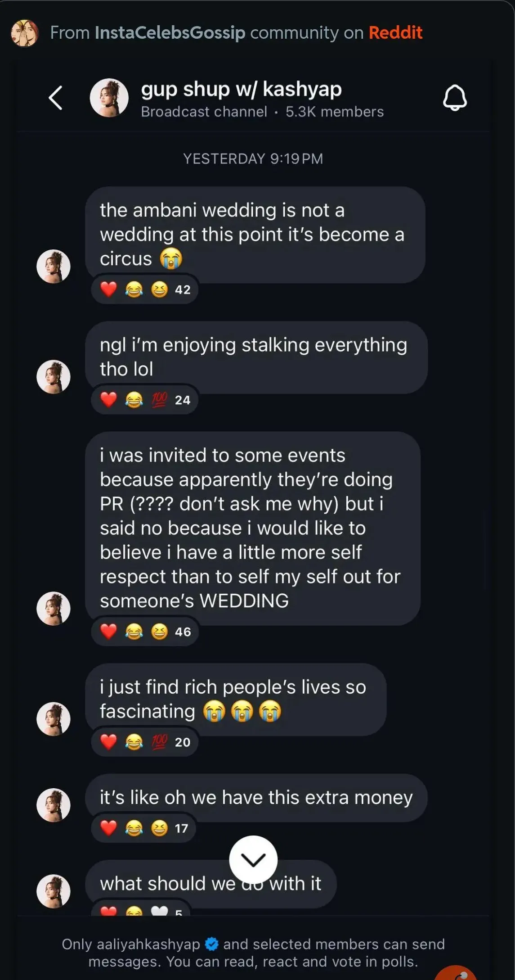Click the scroll-to-bottom chevron button
Viewport: 515px width, 980px height.
click(x=253, y=859)
